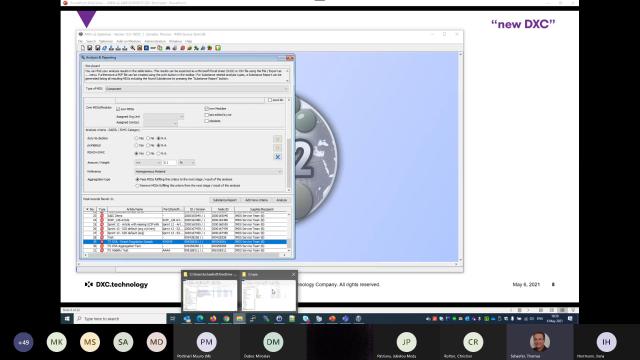
Task: Select participant avatar JP
Action: 406,342
